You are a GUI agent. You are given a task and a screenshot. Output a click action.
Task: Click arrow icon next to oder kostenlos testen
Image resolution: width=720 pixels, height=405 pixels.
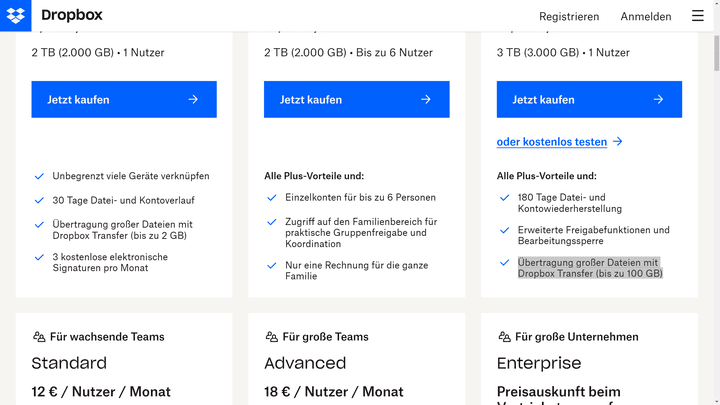(x=618, y=141)
